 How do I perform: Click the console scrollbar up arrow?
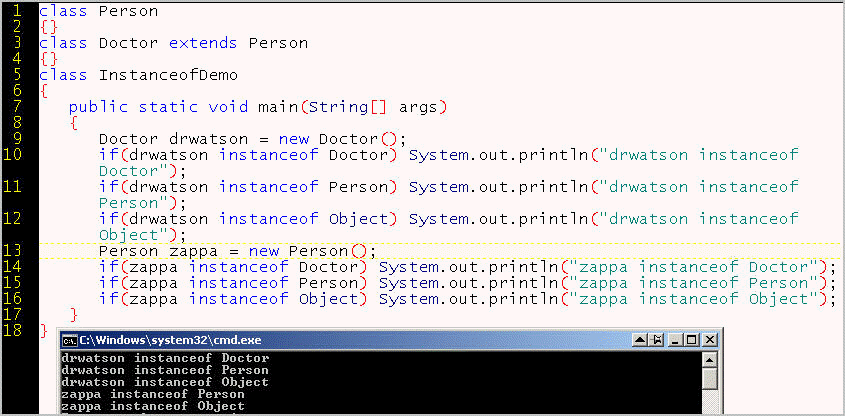coord(710,359)
